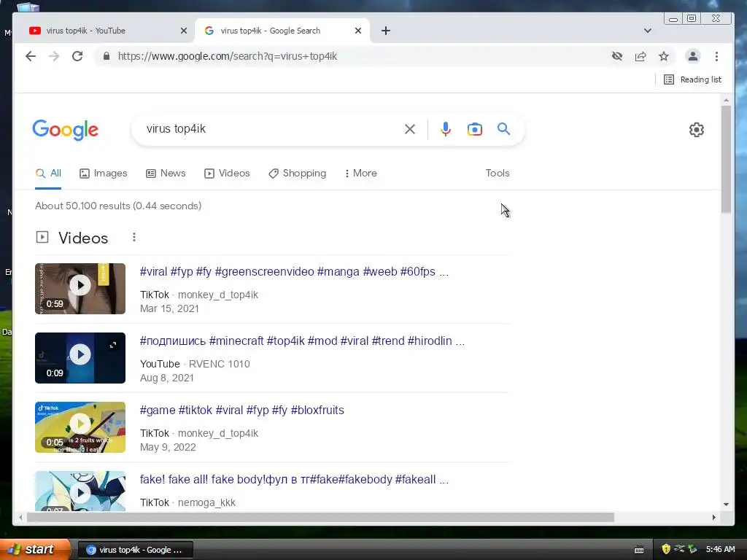This screenshot has height=560, width=747.
Task: Open search Tools
Action: (x=498, y=174)
